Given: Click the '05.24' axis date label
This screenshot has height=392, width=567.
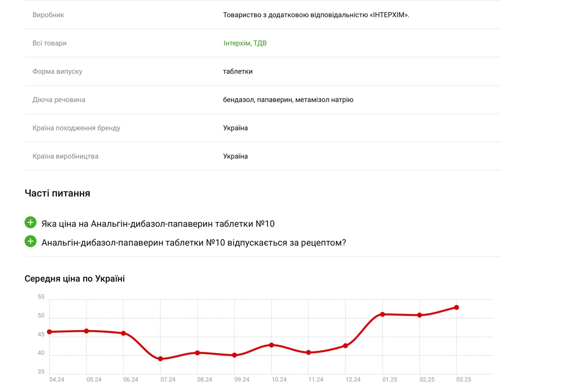Looking at the screenshot, I should tap(94, 380).
